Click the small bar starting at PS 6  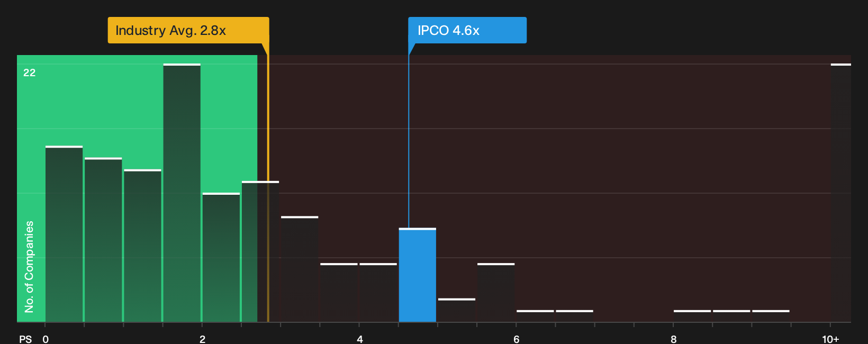tap(535, 316)
